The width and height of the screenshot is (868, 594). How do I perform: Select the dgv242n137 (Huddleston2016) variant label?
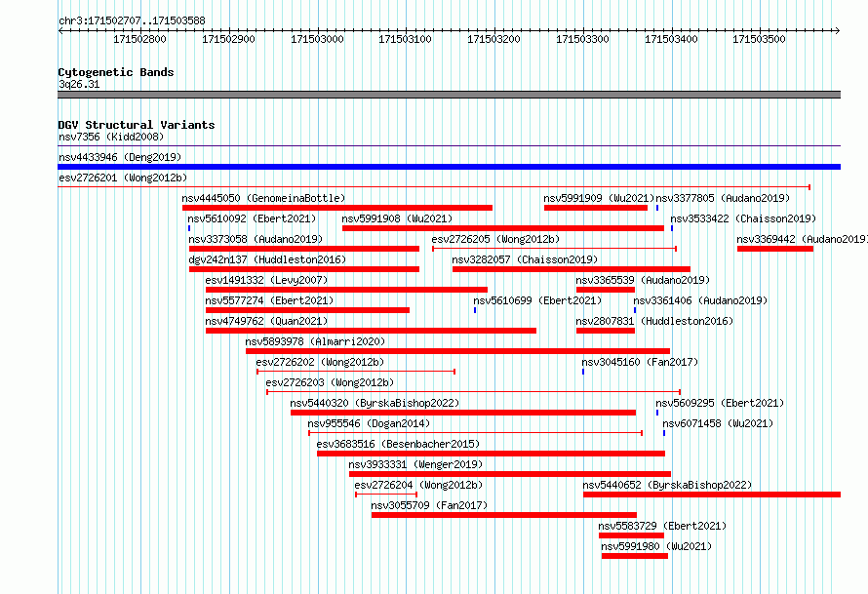tap(267, 259)
